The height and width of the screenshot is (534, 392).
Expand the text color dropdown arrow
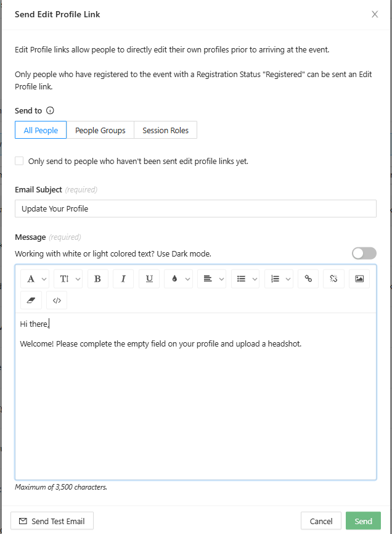tap(187, 279)
